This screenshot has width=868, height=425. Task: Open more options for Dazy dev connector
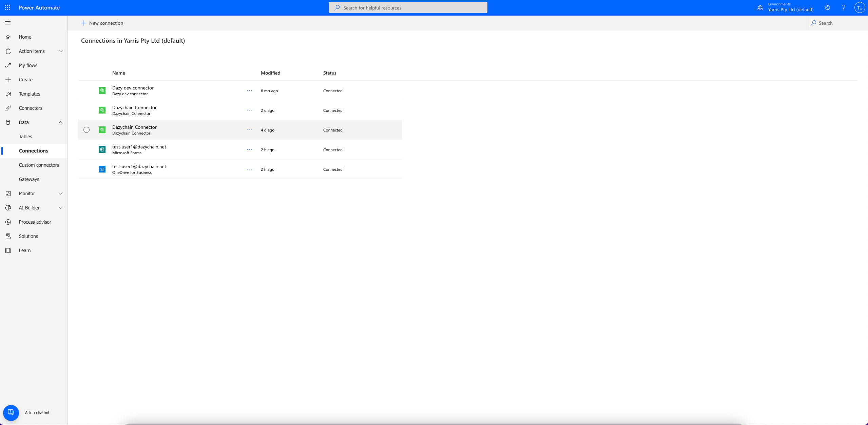coord(249,90)
